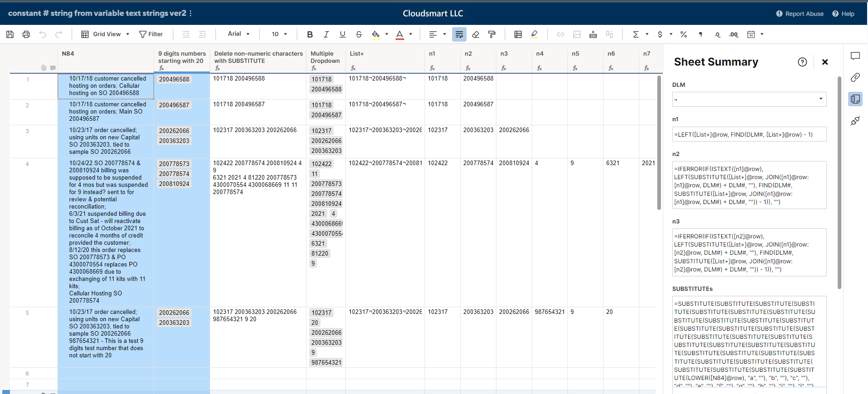The width and height of the screenshot is (868, 394).
Task: Open the fill color dropdown arrow
Action: click(387, 34)
